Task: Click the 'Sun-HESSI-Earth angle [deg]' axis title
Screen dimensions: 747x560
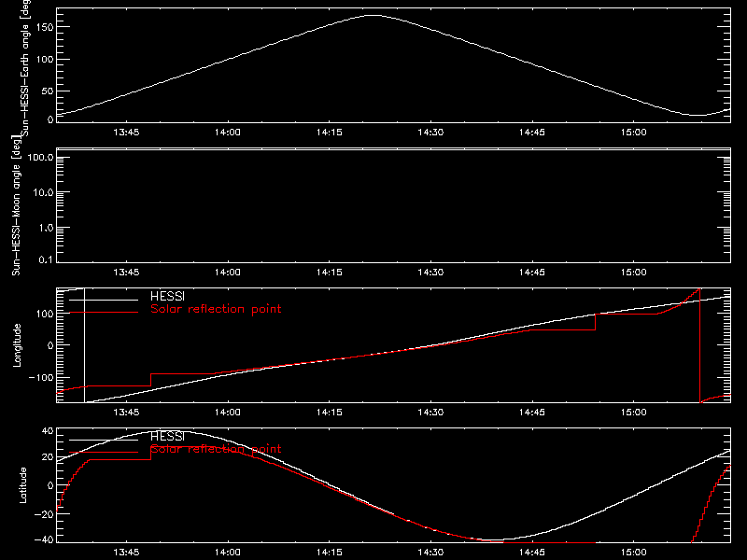Action: click(x=25, y=68)
